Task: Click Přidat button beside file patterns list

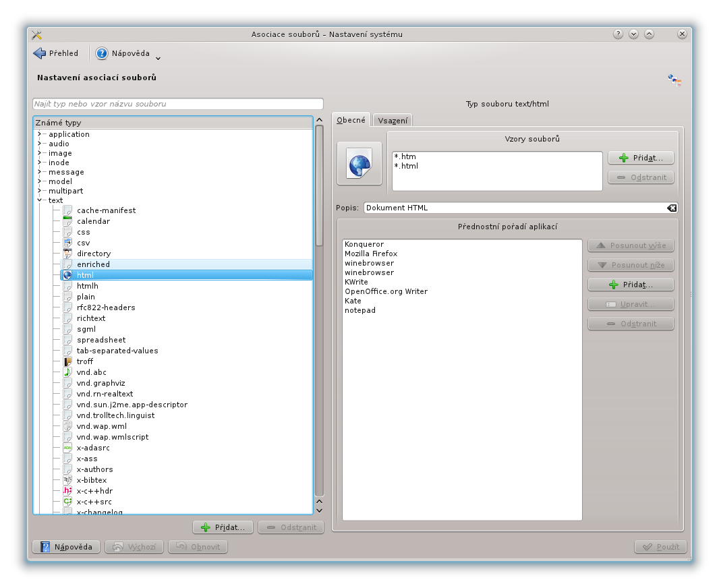Action: (x=641, y=158)
